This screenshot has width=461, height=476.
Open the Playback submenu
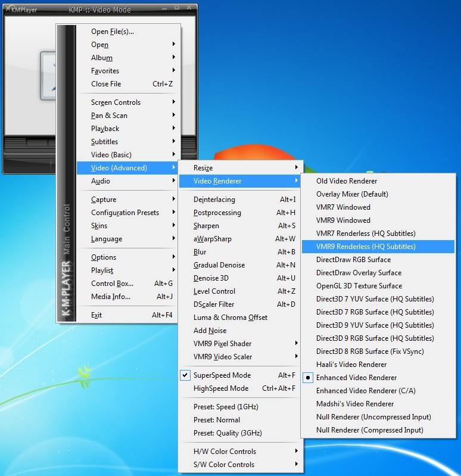[x=127, y=129]
